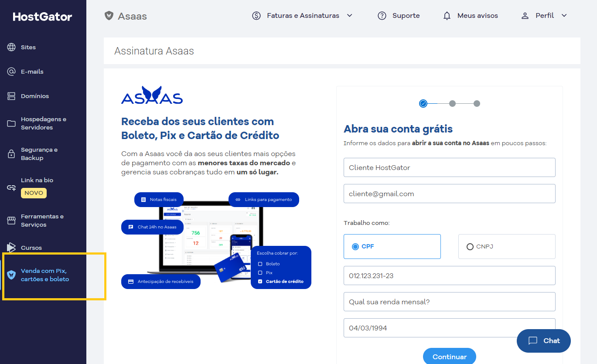Click the cliente@gmail.com email field

(449, 194)
